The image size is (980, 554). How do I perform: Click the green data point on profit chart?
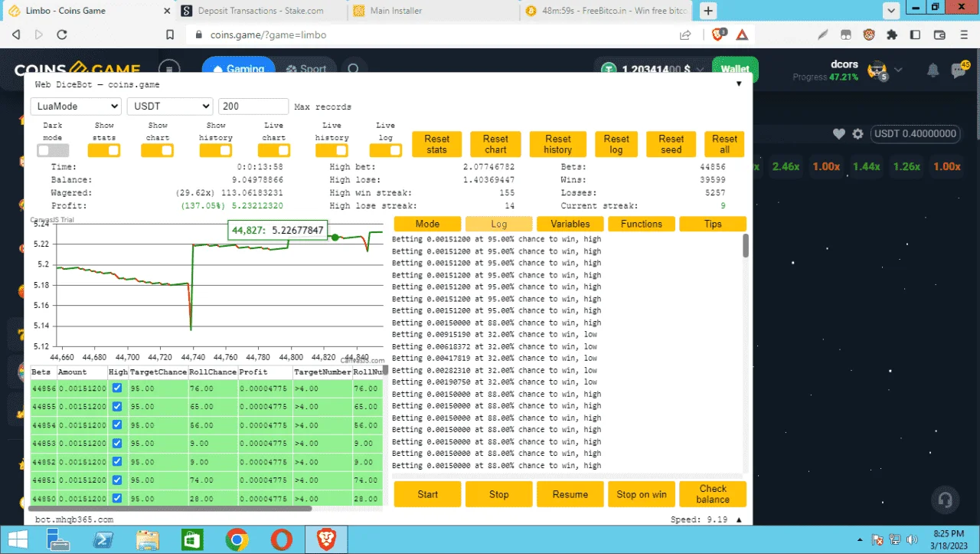pyautogui.click(x=335, y=238)
